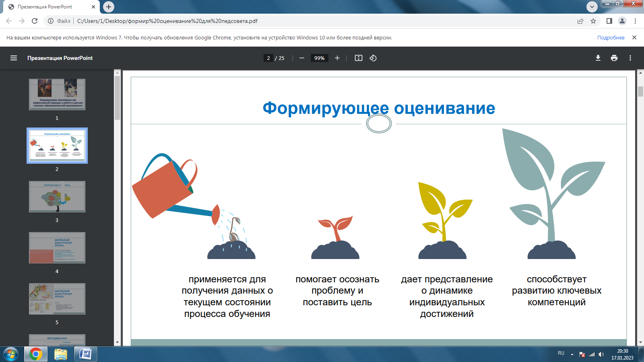Viewport: 644px width, 362px height.
Task: Bookmark this tab with the star
Action: click(x=593, y=21)
